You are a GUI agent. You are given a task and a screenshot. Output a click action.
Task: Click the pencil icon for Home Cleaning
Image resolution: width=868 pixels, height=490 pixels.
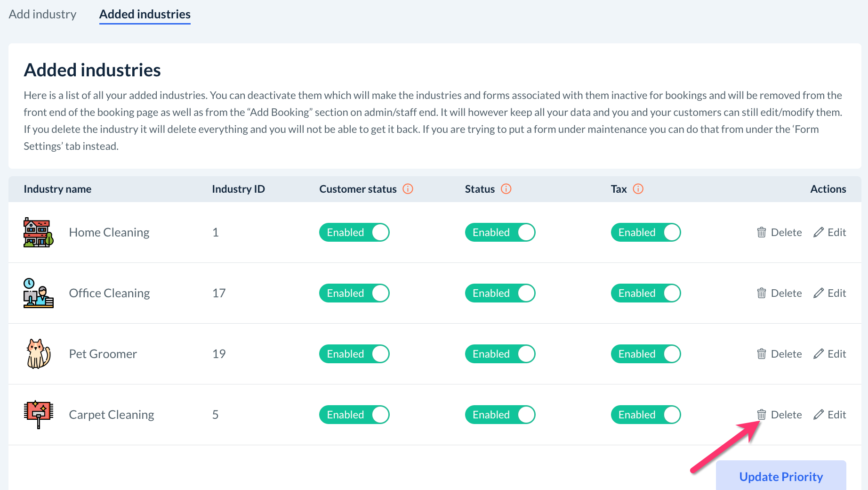pos(819,232)
